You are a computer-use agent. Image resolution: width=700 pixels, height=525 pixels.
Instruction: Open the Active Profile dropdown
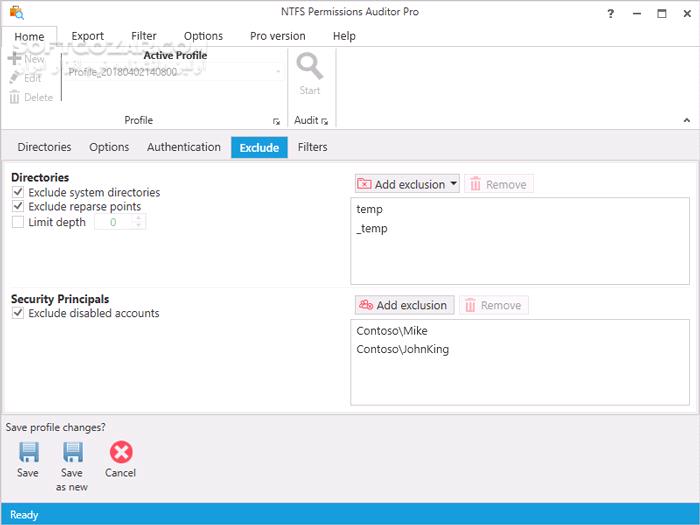pyautogui.click(x=277, y=72)
